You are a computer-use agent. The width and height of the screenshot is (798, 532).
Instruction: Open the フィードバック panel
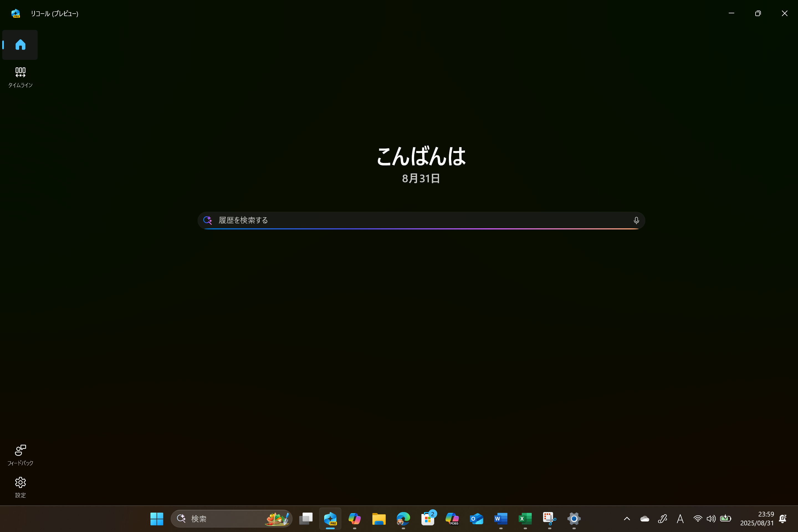click(x=20, y=455)
